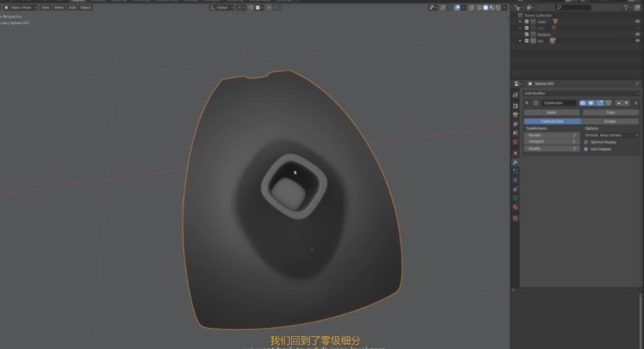
Task: Expand the wip collection in outliner
Action: point(520,41)
